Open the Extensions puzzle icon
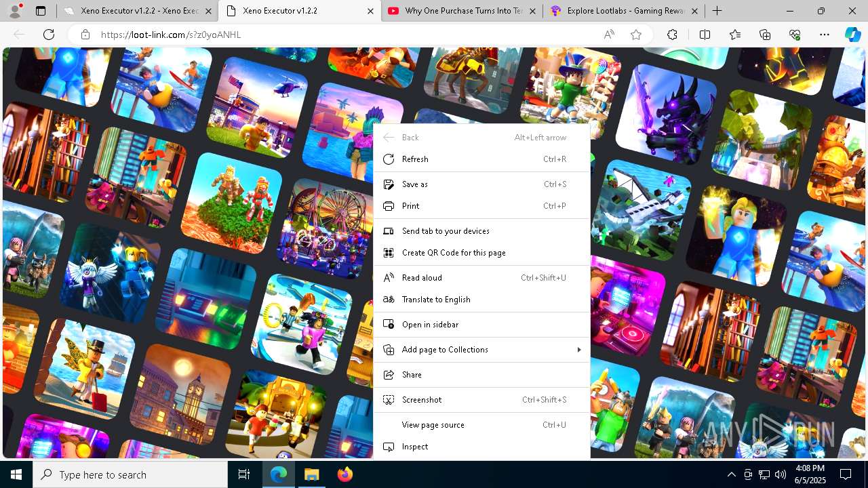This screenshot has height=488, width=868. (672, 35)
